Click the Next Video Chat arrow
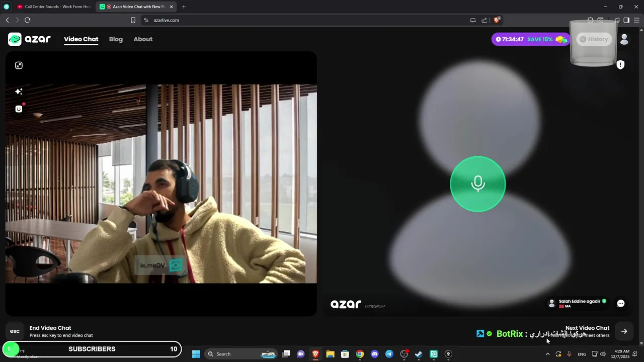 click(624, 331)
